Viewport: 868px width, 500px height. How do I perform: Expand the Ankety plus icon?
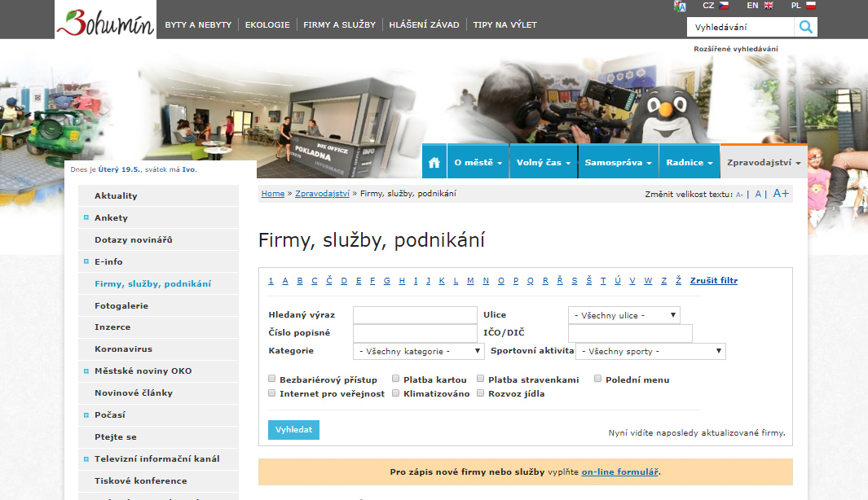click(x=86, y=217)
